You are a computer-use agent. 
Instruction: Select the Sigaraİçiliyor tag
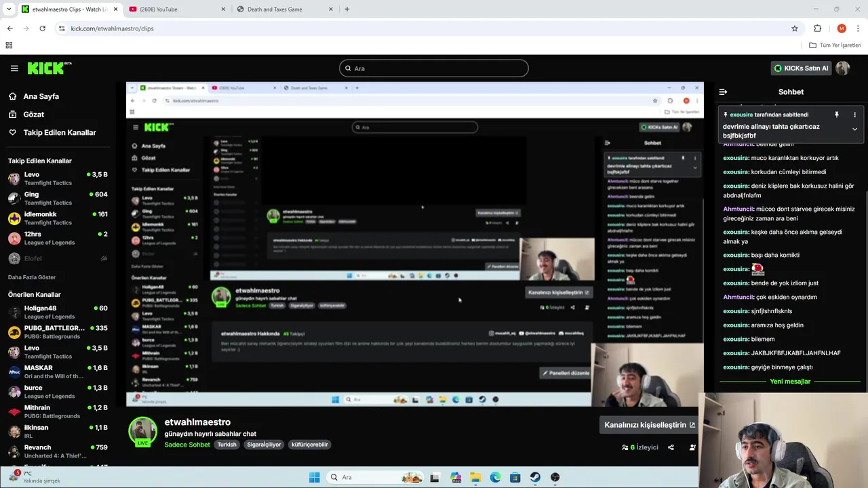(264, 445)
